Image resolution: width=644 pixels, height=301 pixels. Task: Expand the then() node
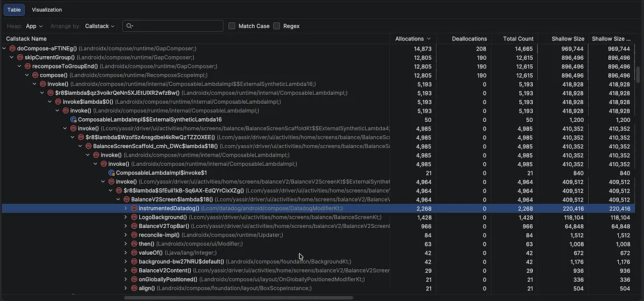(126, 244)
